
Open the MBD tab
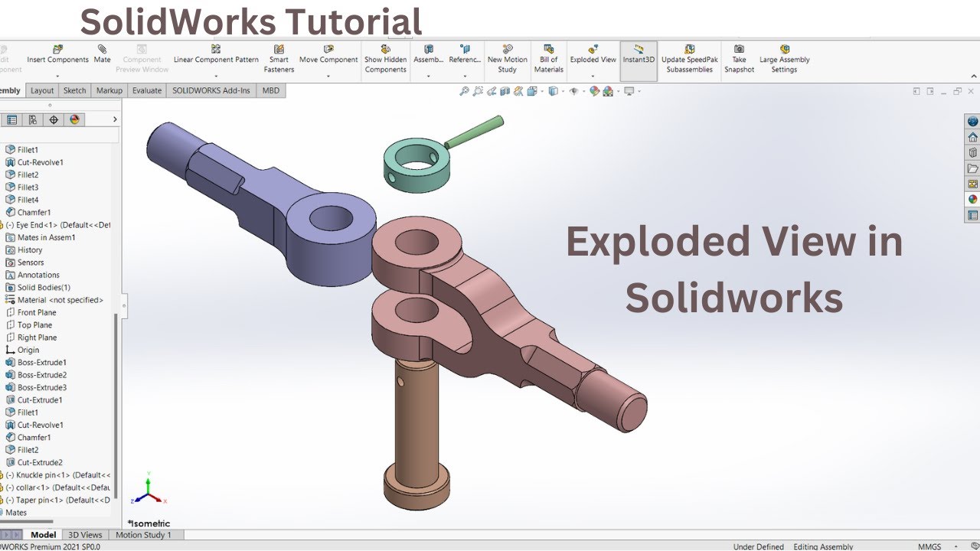pos(271,90)
